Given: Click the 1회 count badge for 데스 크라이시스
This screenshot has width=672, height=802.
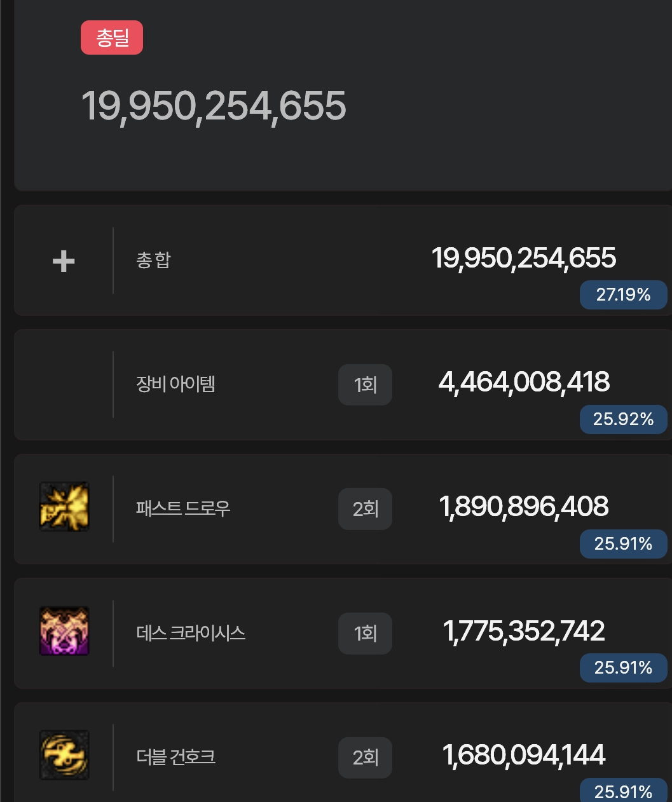Looking at the screenshot, I should 365,634.
